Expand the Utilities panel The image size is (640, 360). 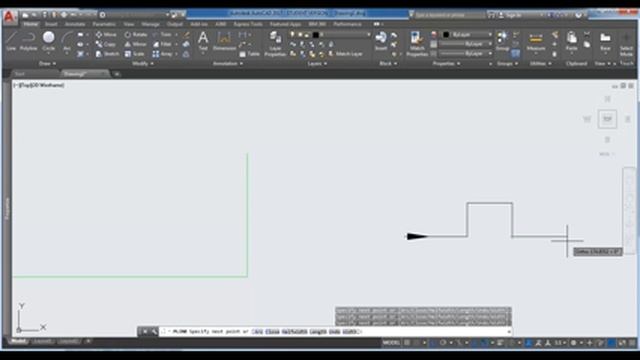(x=540, y=64)
